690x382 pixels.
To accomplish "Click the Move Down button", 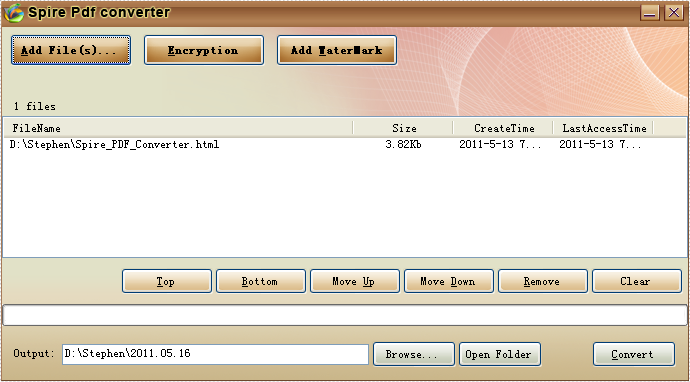I will click(449, 281).
